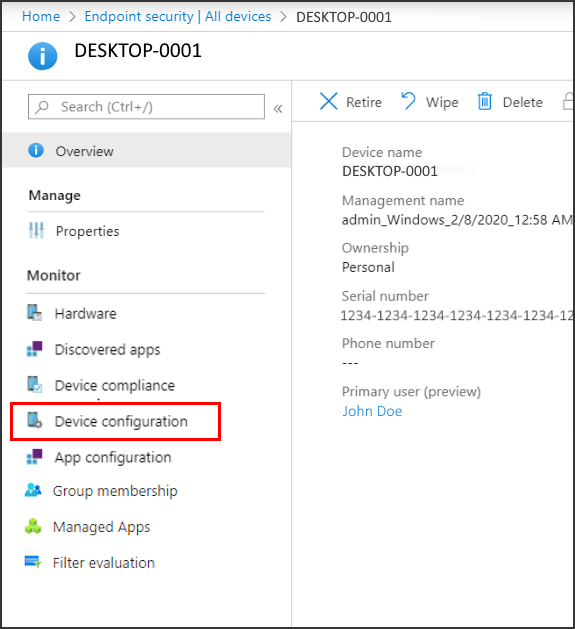Click the Home breadcrumb link

[41, 16]
